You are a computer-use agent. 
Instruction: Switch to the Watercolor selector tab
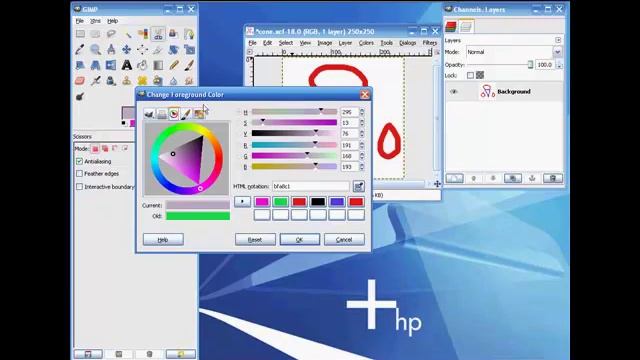[x=186, y=113]
